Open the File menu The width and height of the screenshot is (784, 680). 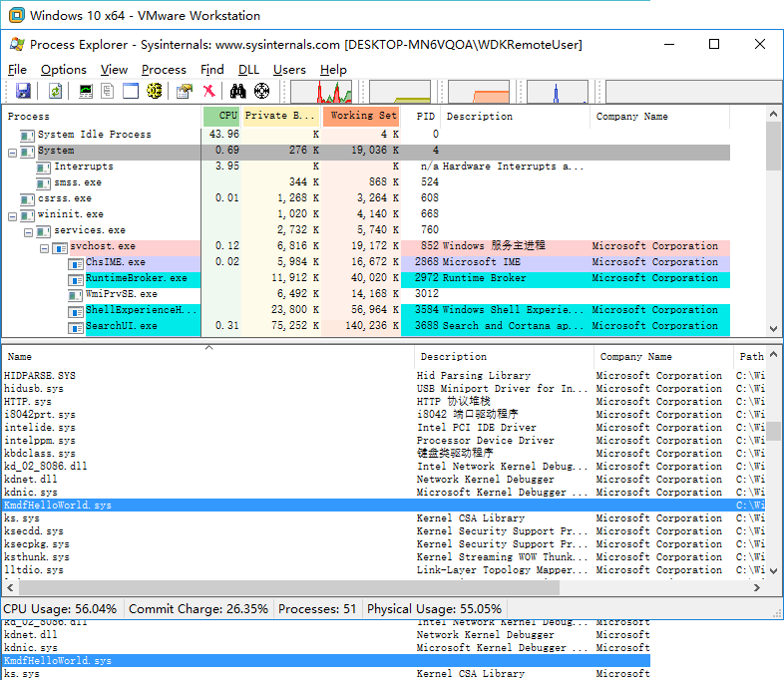17,70
